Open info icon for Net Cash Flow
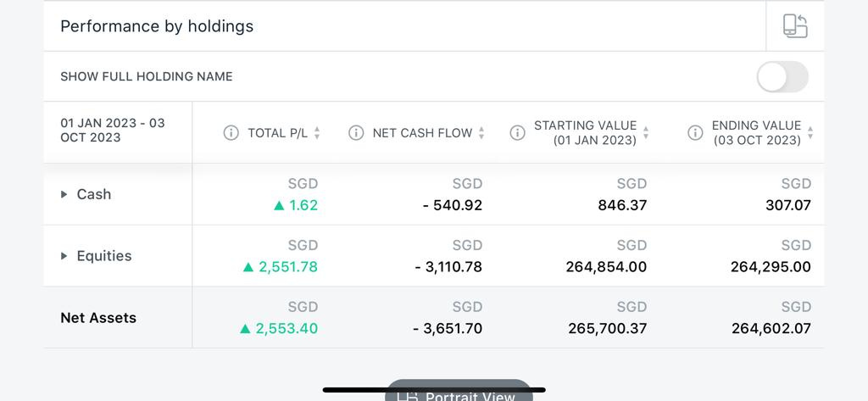 [x=356, y=133]
